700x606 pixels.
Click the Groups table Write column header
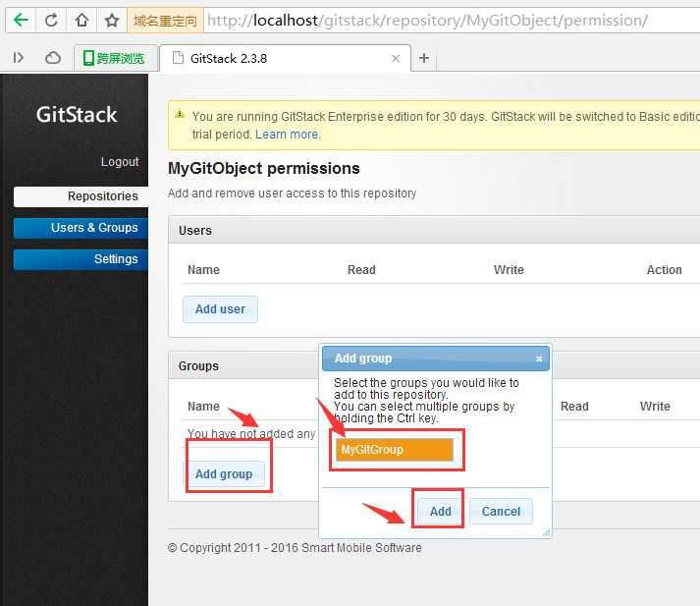click(655, 407)
